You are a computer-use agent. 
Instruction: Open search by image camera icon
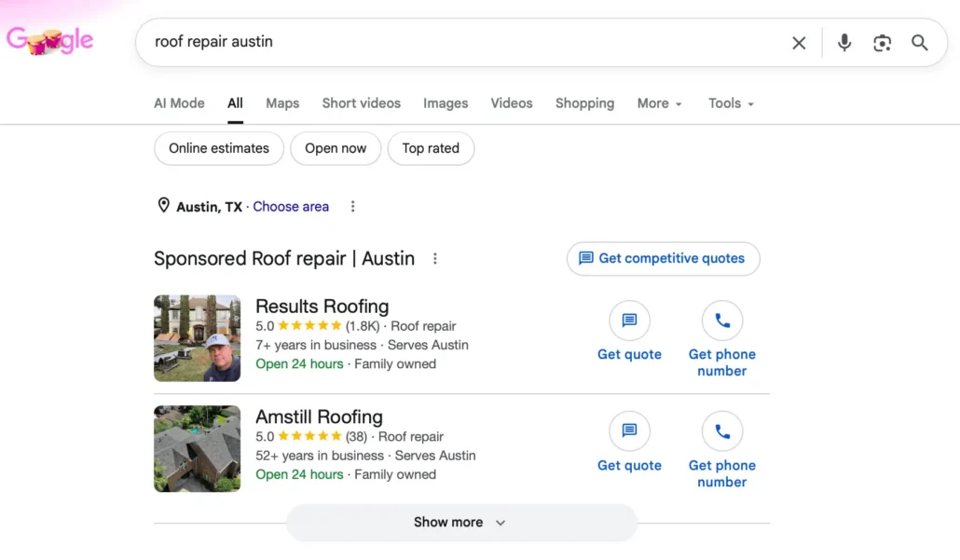tap(882, 43)
